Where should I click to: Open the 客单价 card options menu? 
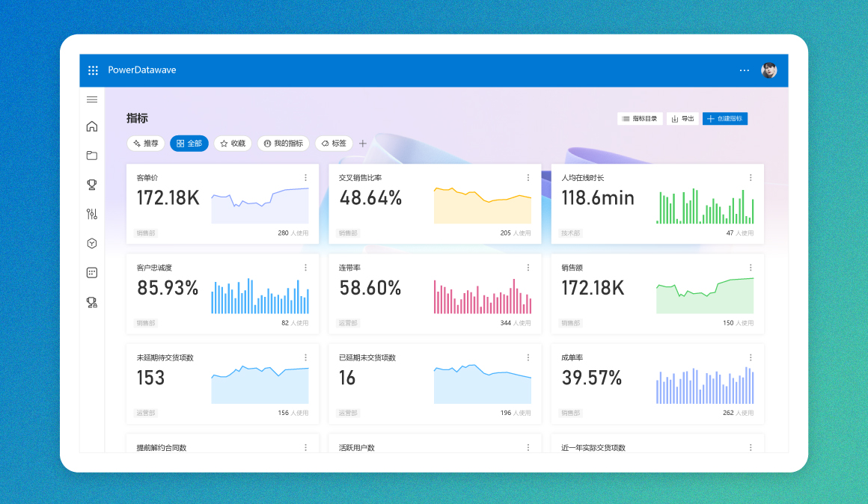tap(305, 178)
